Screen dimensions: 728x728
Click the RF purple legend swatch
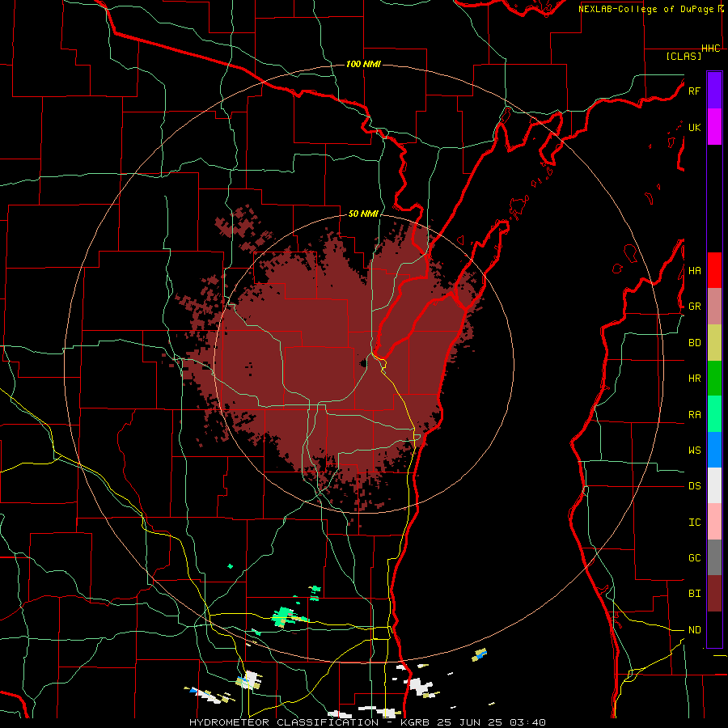pos(714,90)
